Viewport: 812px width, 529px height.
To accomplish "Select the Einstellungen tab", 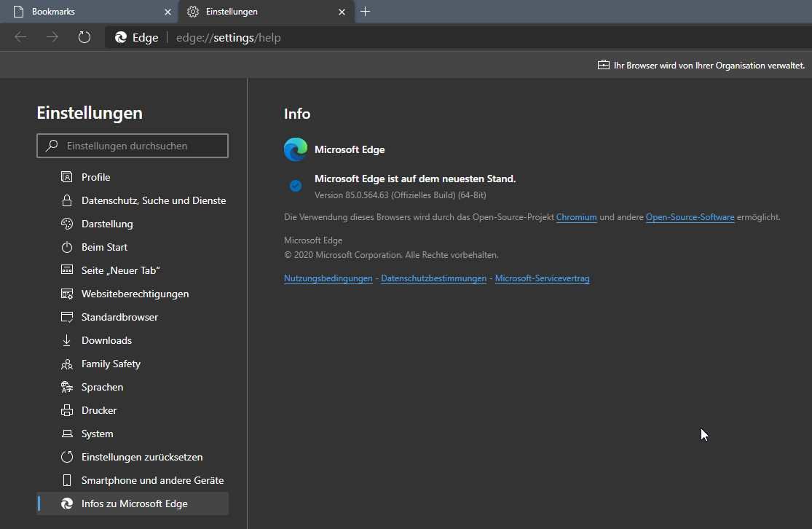I will coord(267,12).
